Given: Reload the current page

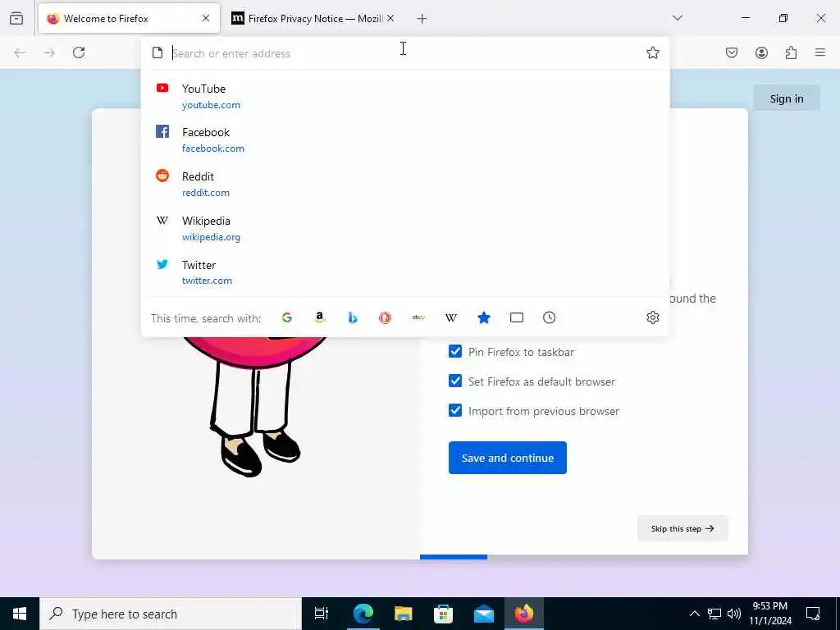Looking at the screenshot, I should point(79,52).
